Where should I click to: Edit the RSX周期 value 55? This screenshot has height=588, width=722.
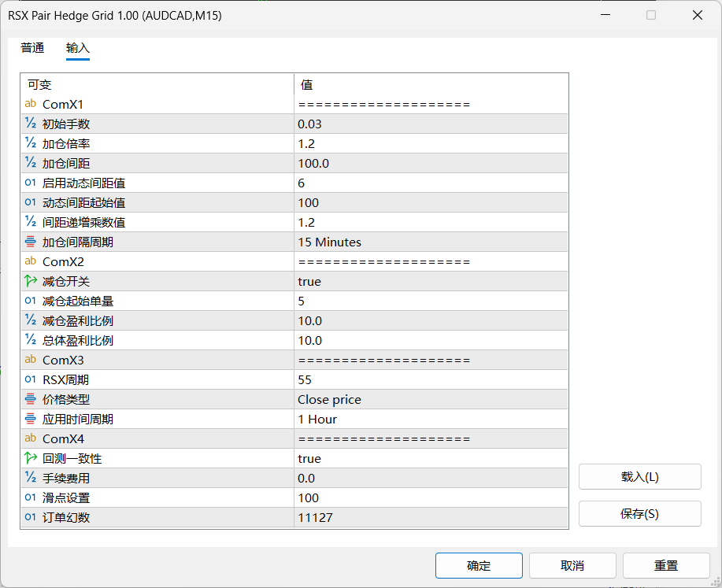(431, 380)
